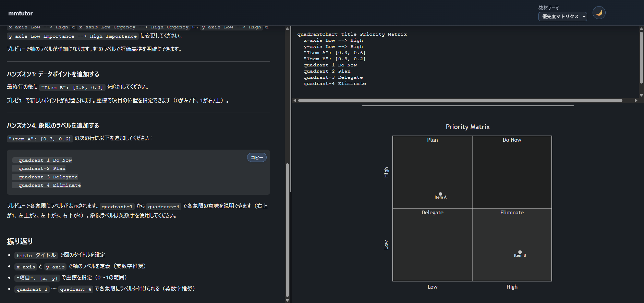Click the mmtutor logo text

click(x=21, y=13)
